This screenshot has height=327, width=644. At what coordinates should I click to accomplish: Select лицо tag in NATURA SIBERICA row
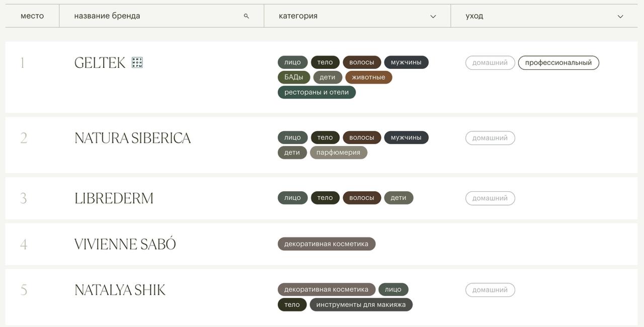(292, 138)
